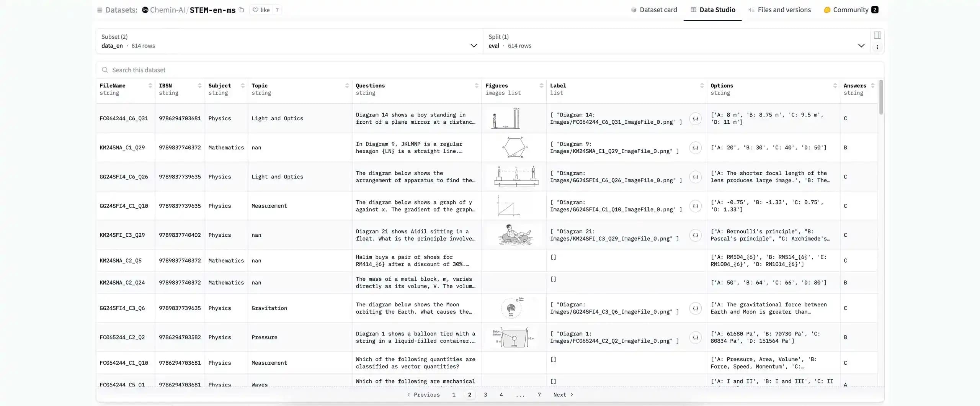The height and width of the screenshot is (406, 980).
Task: Expand the Subset data_en dropdown
Action: [x=289, y=41]
